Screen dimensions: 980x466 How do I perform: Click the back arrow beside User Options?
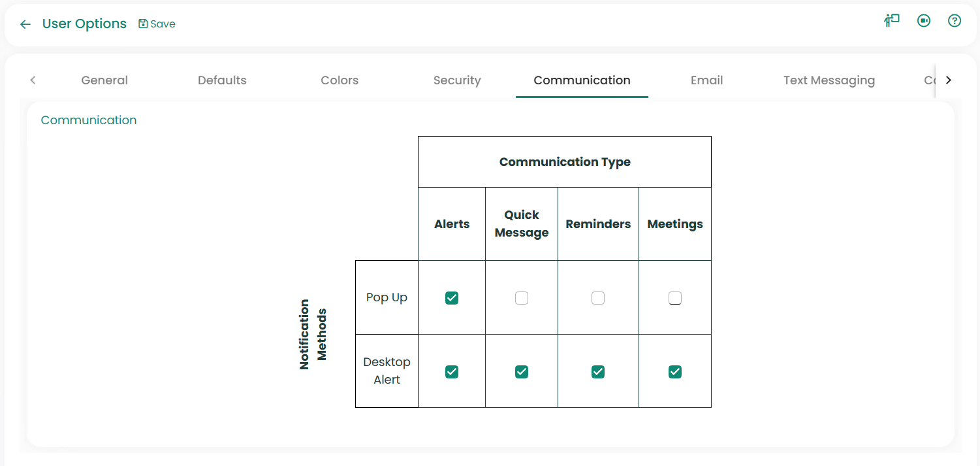coord(25,24)
